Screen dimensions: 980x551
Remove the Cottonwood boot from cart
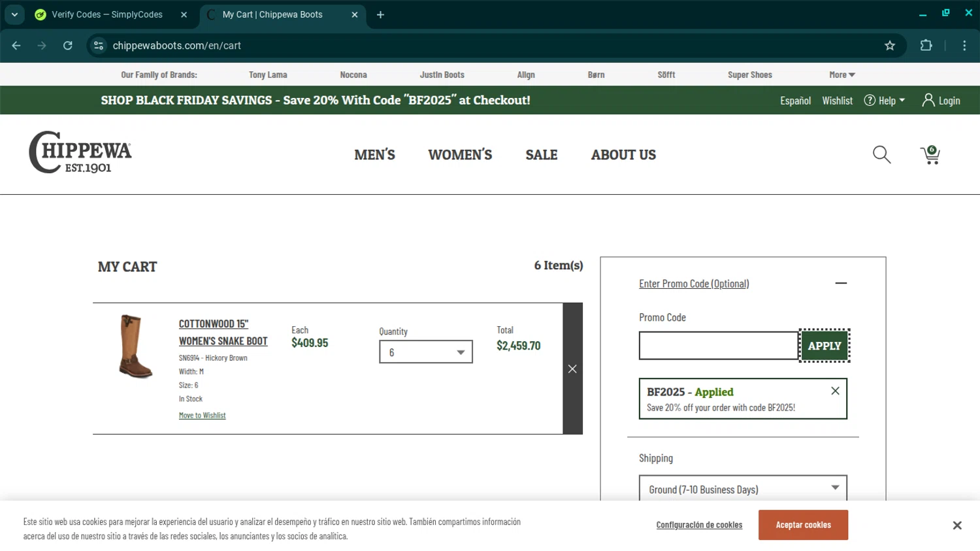(572, 369)
